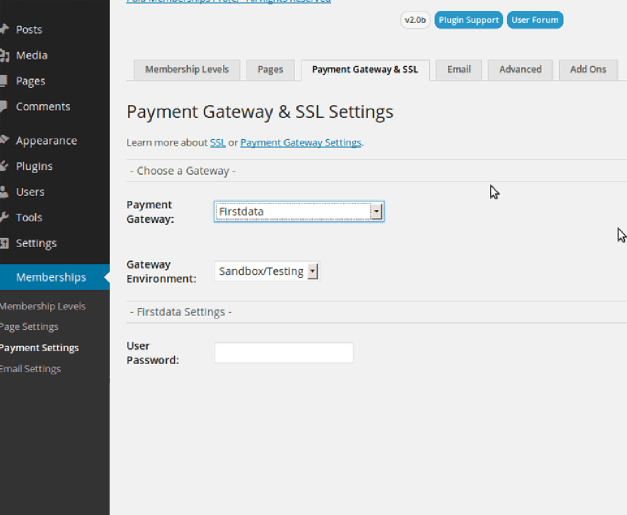Click the Sandbox/Testing dropdown arrow

click(313, 271)
